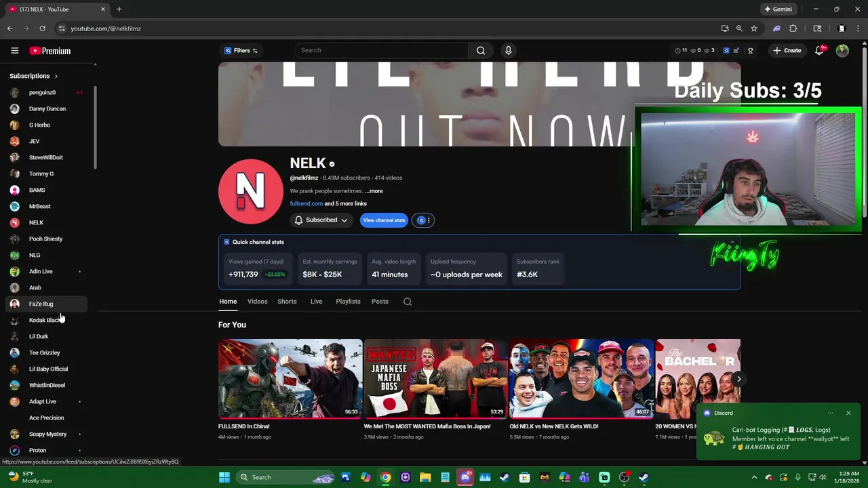868x488 pixels.
Task: Open a new browser tab
Action: tap(119, 9)
